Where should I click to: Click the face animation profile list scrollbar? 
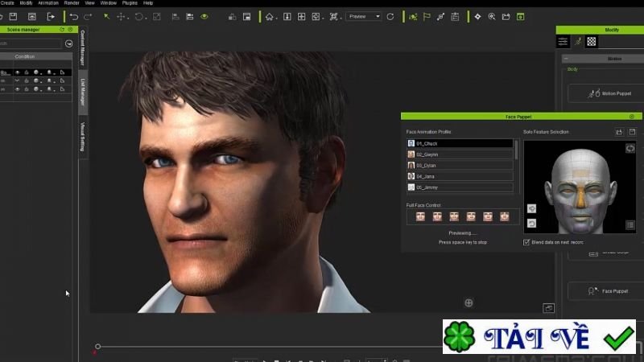(516, 150)
